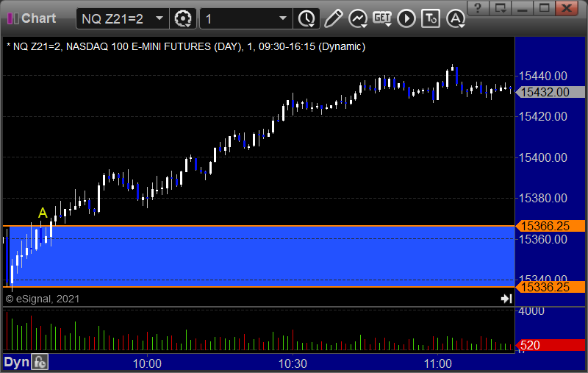This screenshot has height=373, width=588.
Task: Select the lower orange line label 15336.25
Action: (x=550, y=287)
